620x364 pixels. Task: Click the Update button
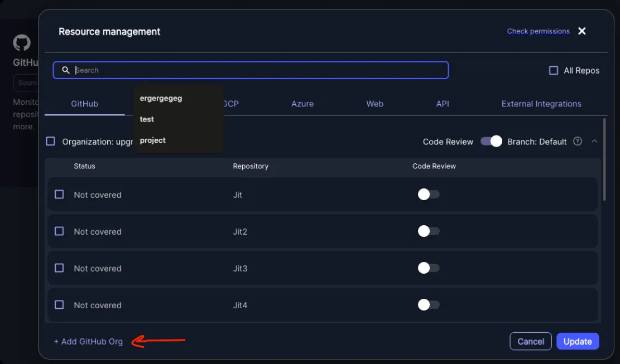578,342
